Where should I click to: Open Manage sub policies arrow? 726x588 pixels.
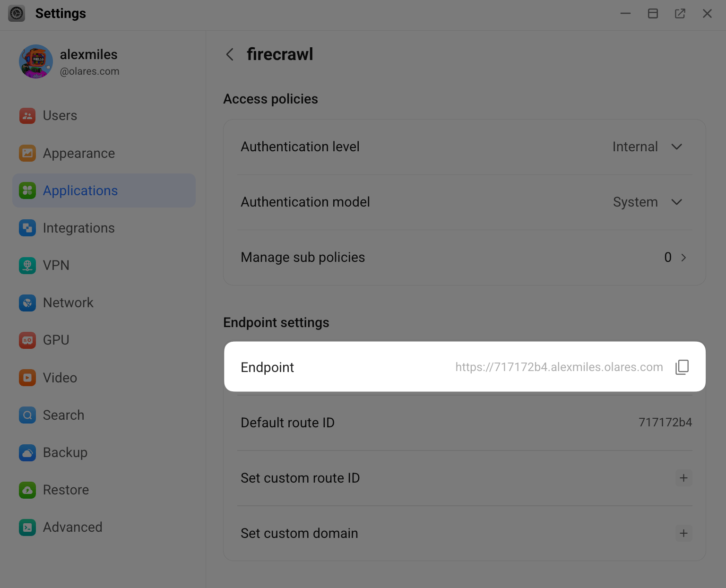tap(683, 258)
